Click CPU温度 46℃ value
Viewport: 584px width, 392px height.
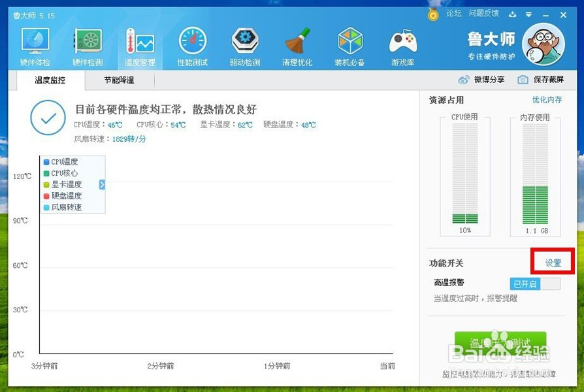[115, 125]
